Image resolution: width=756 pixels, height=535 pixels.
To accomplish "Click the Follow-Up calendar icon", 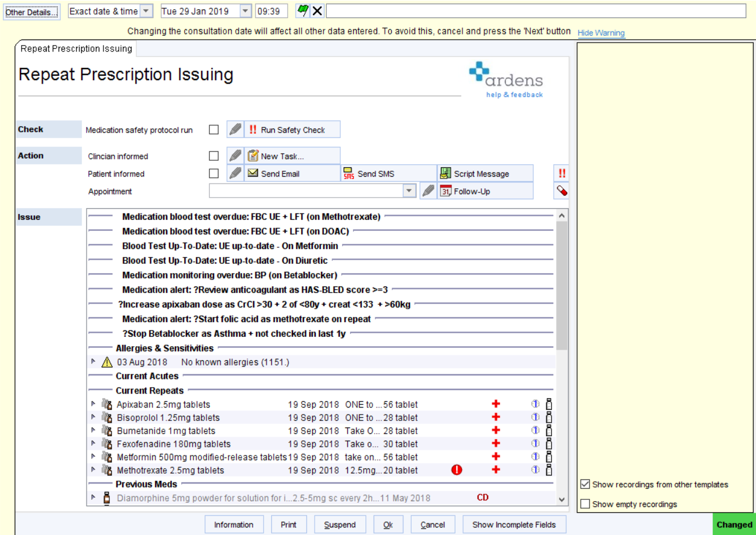I will pos(445,190).
